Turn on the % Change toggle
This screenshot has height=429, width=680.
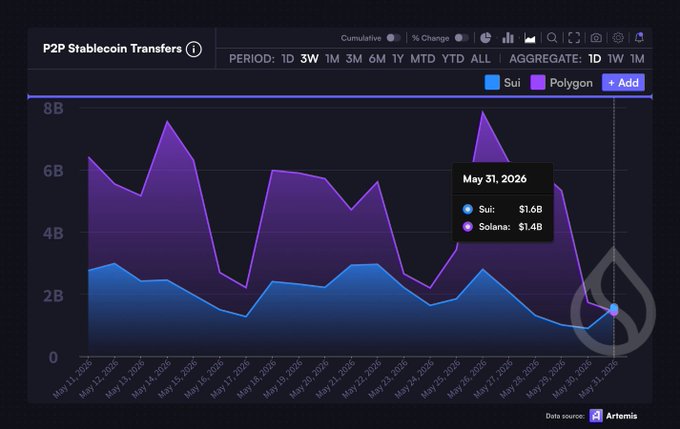[461, 38]
